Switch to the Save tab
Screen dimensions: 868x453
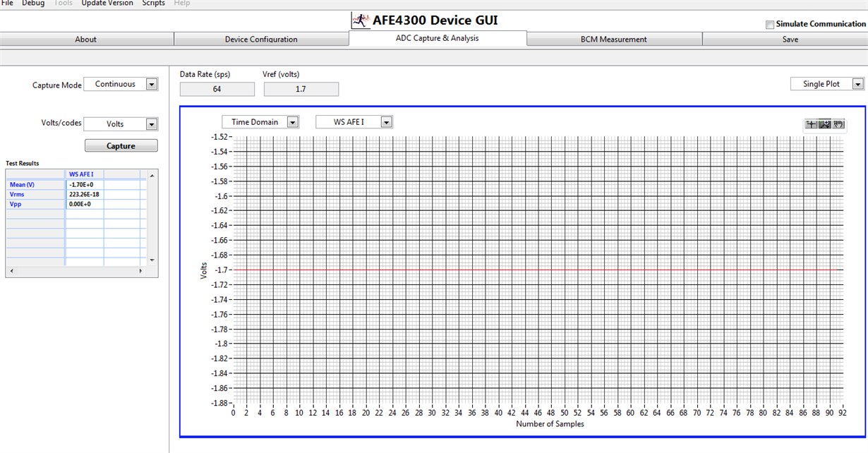(x=785, y=40)
